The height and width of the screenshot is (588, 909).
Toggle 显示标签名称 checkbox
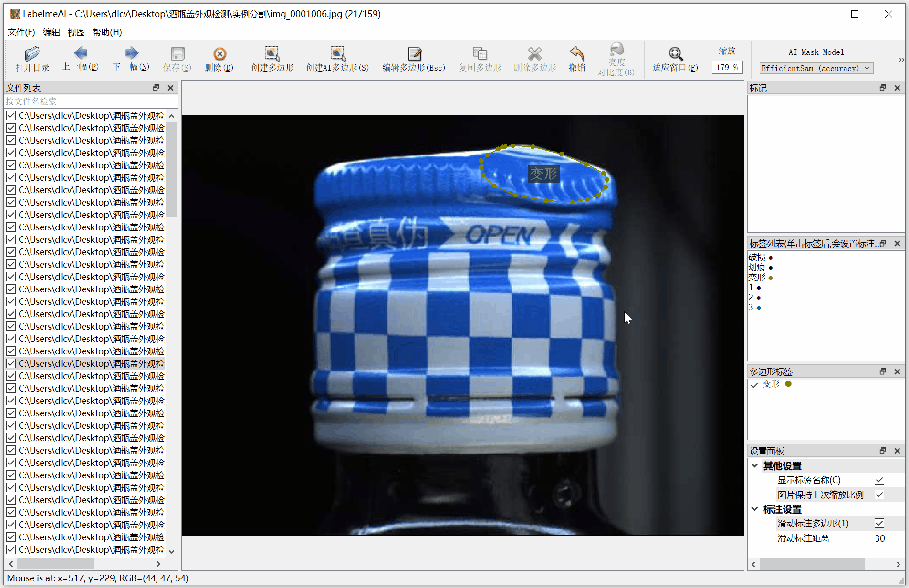pyautogui.click(x=879, y=480)
